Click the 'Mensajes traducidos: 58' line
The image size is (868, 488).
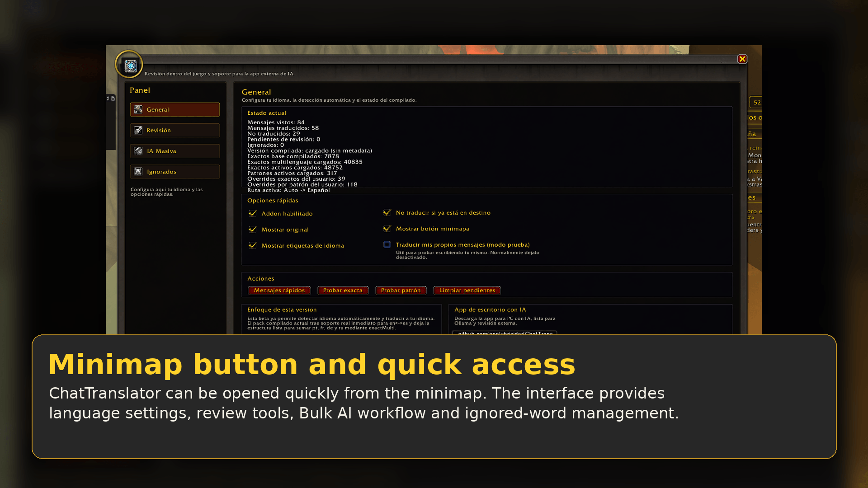click(283, 128)
